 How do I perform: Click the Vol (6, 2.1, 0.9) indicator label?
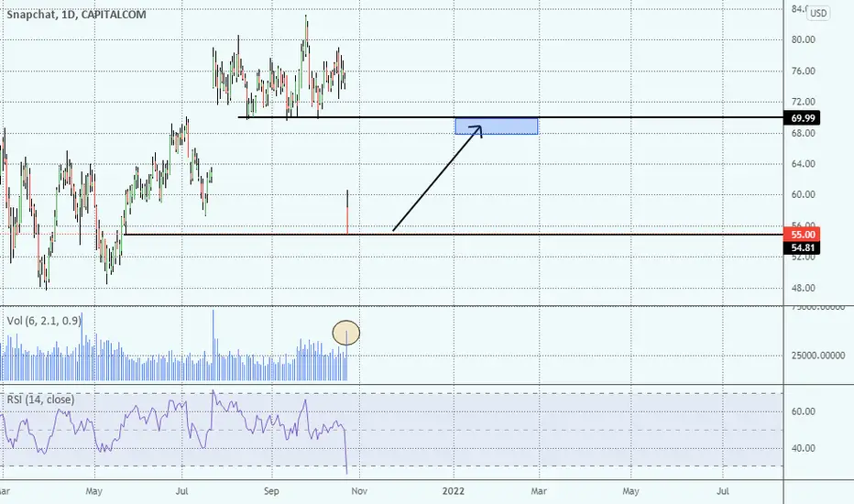click(x=44, y=321)
